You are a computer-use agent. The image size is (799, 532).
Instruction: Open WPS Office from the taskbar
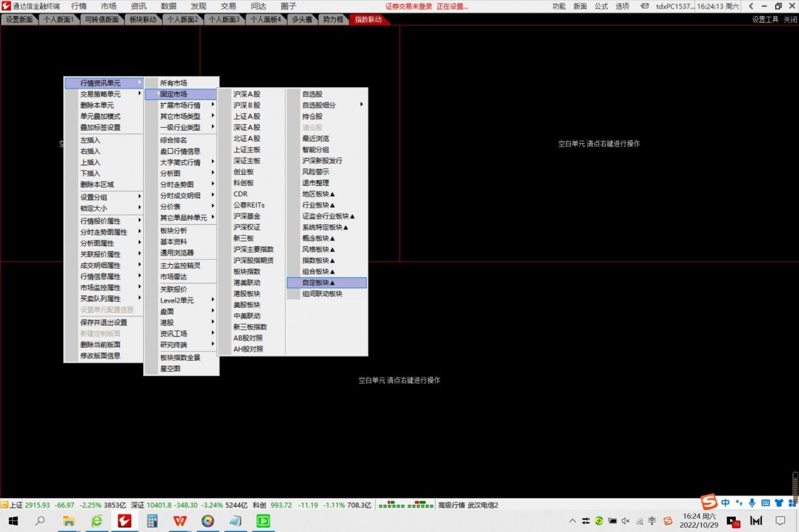[180, 521]
